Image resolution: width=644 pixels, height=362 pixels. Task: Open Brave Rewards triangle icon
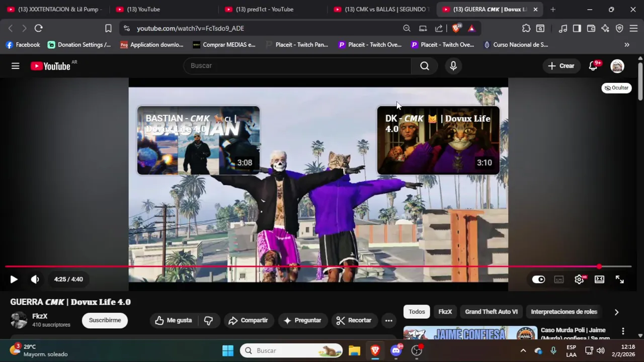pos(471,29)
